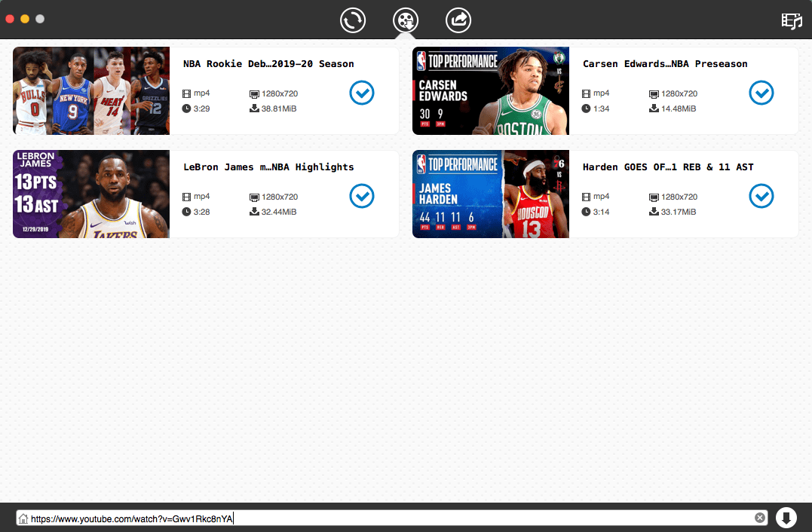Open the NBA Rookie Debut video thumbnail
The image size is (812, 532).
tap(91, 91)
